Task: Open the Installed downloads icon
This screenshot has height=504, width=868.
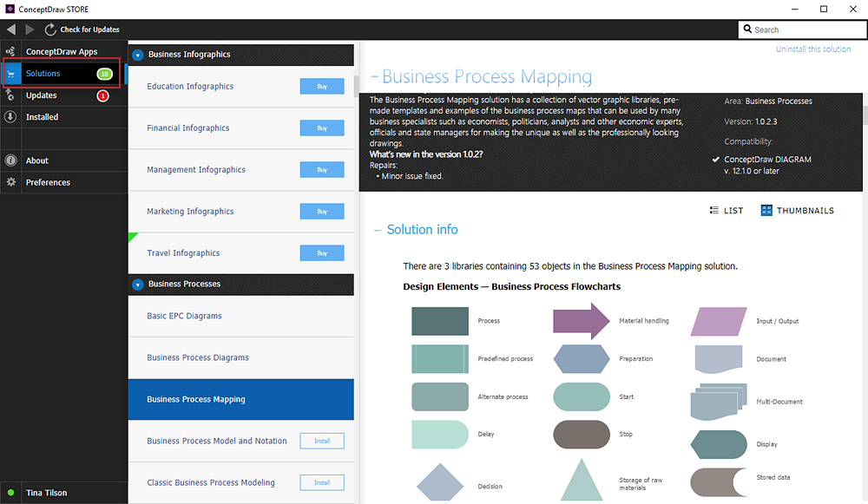Action: [10, 117]
